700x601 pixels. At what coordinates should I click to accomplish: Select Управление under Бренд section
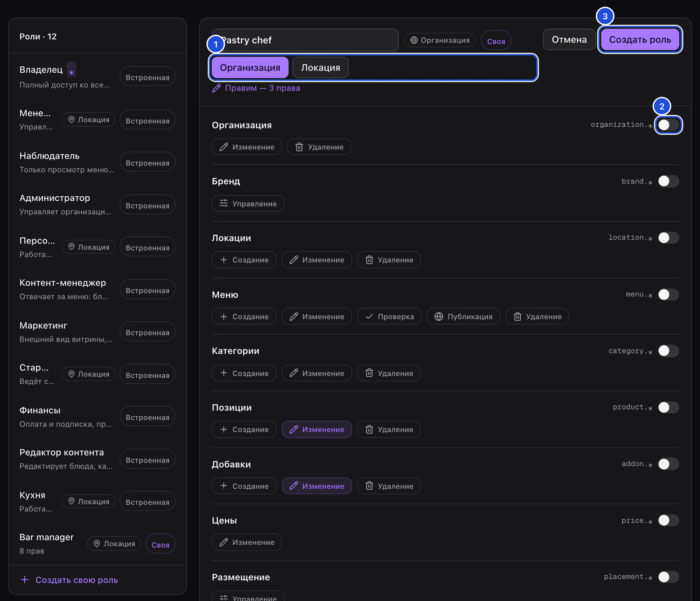(248, 204)
